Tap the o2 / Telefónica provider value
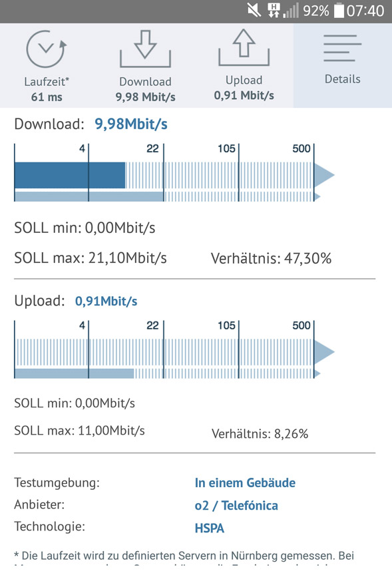Image resolution: width=392 pixels, height=571 pixels. (236, 506)
